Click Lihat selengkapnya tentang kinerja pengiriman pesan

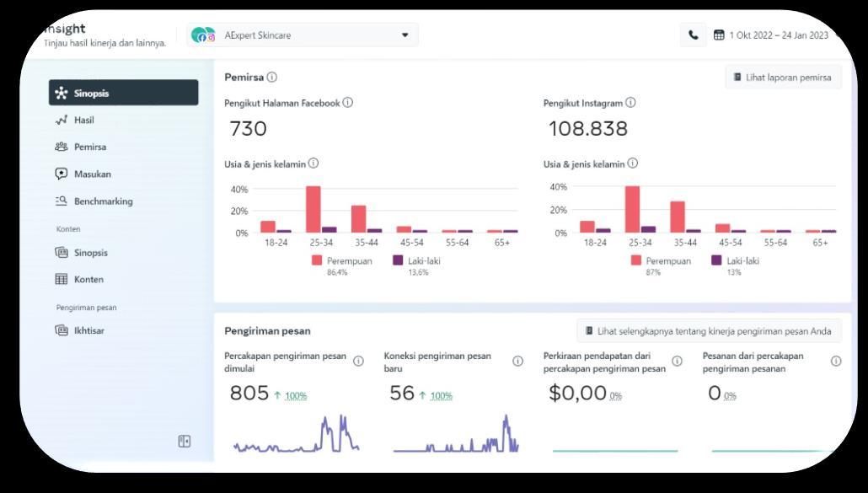709,331
